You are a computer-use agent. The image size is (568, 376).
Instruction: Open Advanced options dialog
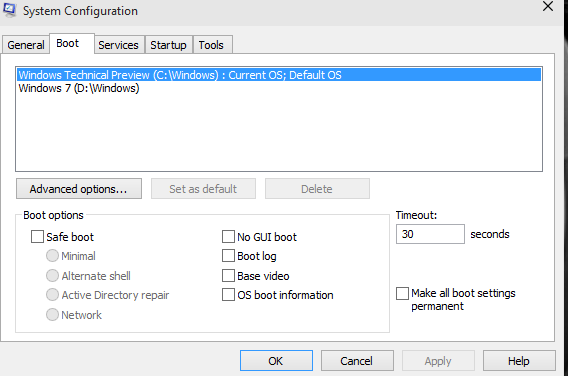click(x=79, y=189)
